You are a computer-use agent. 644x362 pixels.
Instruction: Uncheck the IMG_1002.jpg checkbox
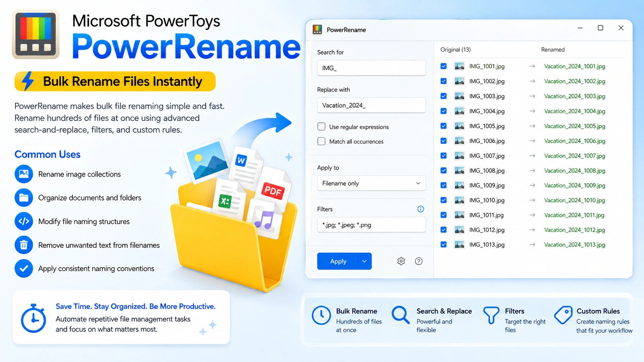tap(444, 81)
